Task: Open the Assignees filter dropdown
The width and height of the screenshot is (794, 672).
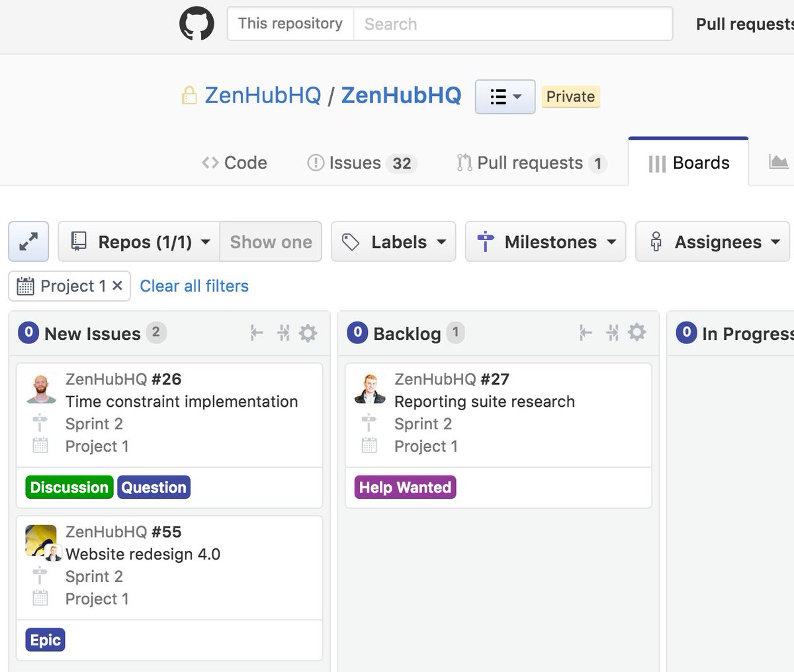Action: 713,241
